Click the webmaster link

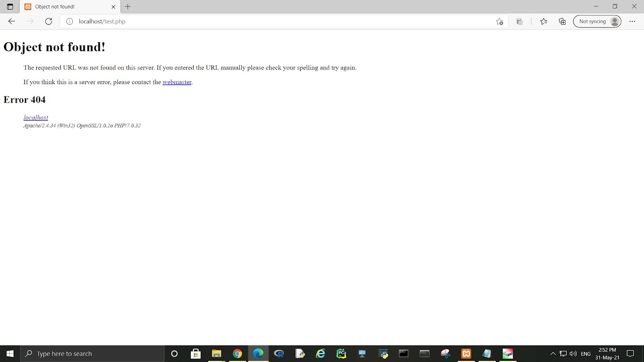pyautogui.click(x=177, y=82)
